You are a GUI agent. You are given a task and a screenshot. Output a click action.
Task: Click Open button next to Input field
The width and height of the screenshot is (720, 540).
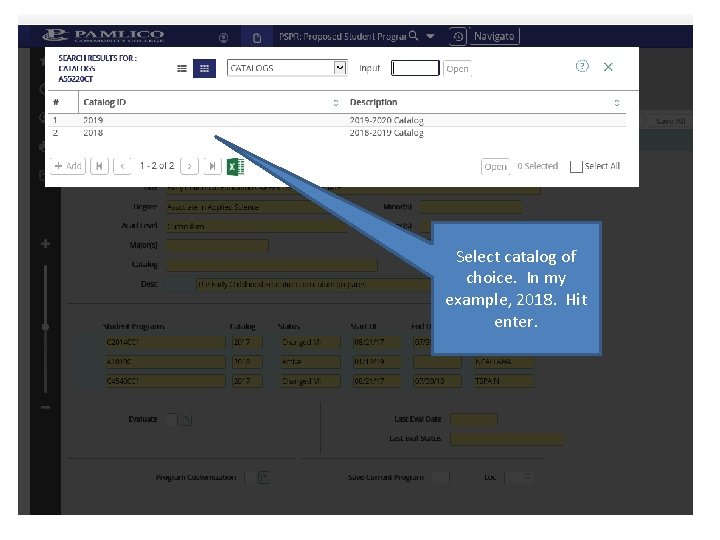click(457, 68)
